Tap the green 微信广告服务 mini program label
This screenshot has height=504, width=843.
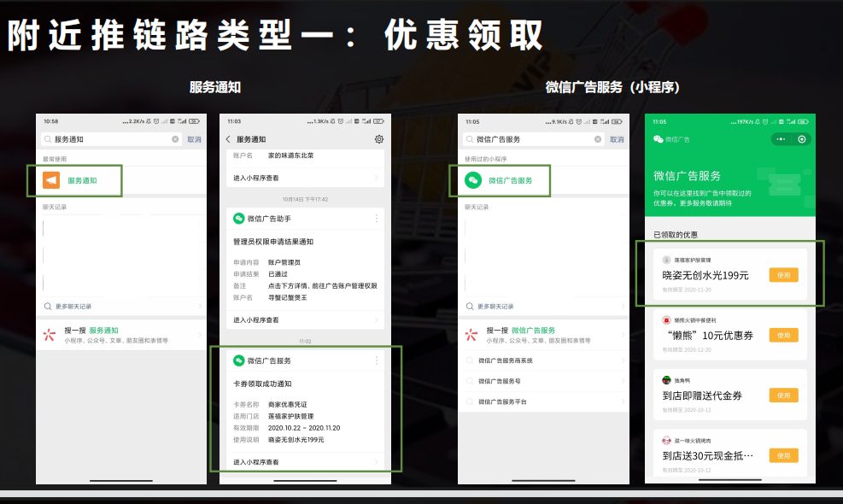[x=510, y=181]
